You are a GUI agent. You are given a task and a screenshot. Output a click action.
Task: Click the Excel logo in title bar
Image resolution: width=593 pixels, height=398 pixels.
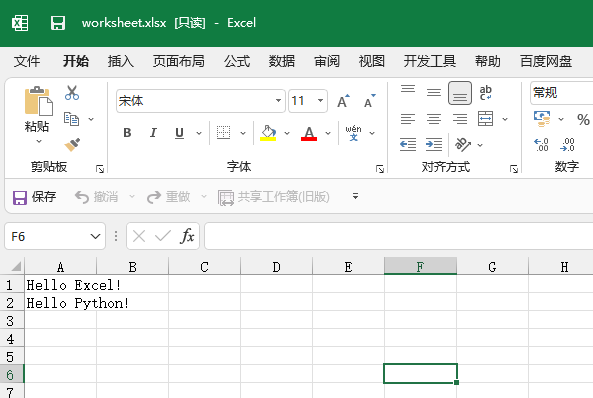click(20, 23)
